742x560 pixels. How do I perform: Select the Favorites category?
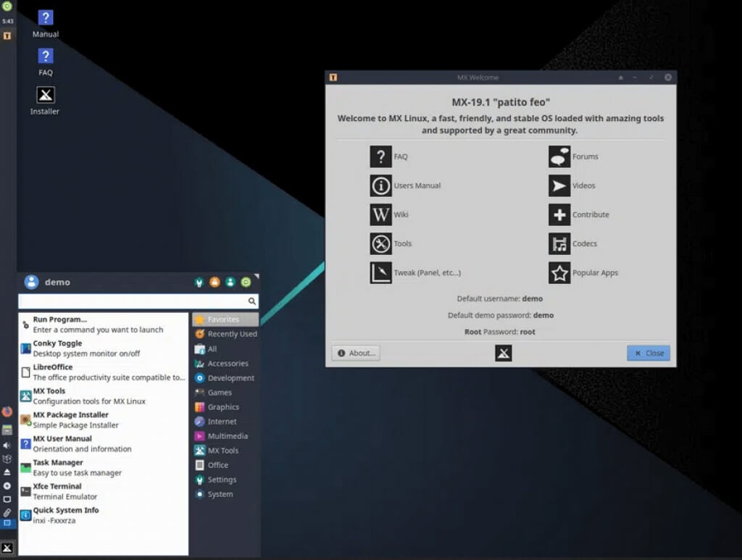coord(225,319)
